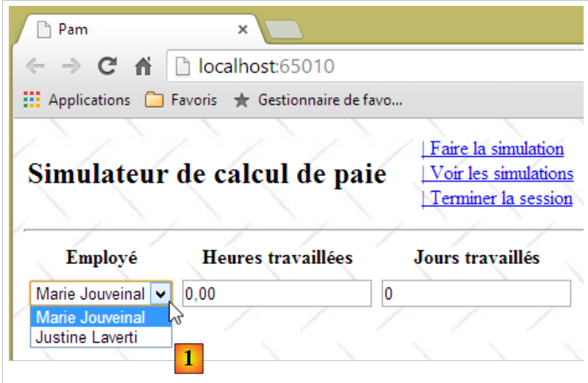Click the Heures travaillées input field

[276, 294]
